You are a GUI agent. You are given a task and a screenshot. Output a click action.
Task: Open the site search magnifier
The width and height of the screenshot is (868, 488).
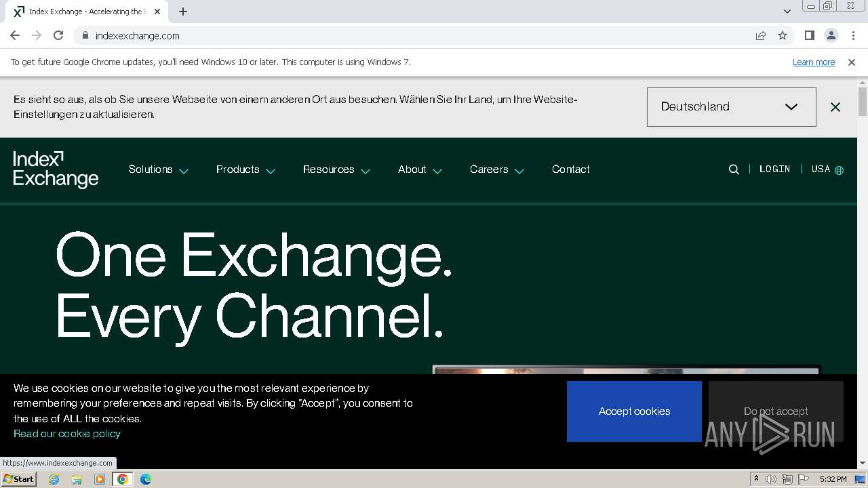point(734,169)
